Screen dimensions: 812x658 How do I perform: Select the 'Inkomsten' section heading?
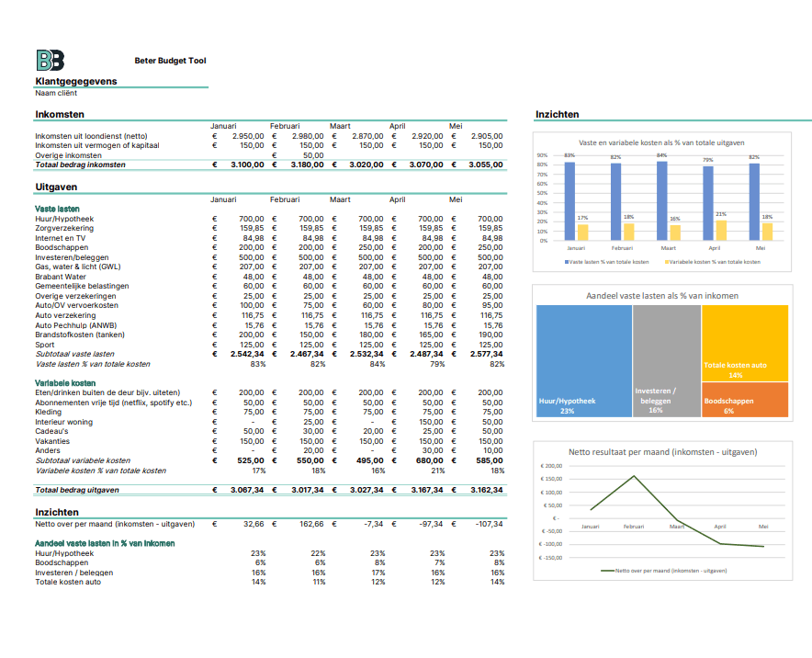tap(60, 115)
